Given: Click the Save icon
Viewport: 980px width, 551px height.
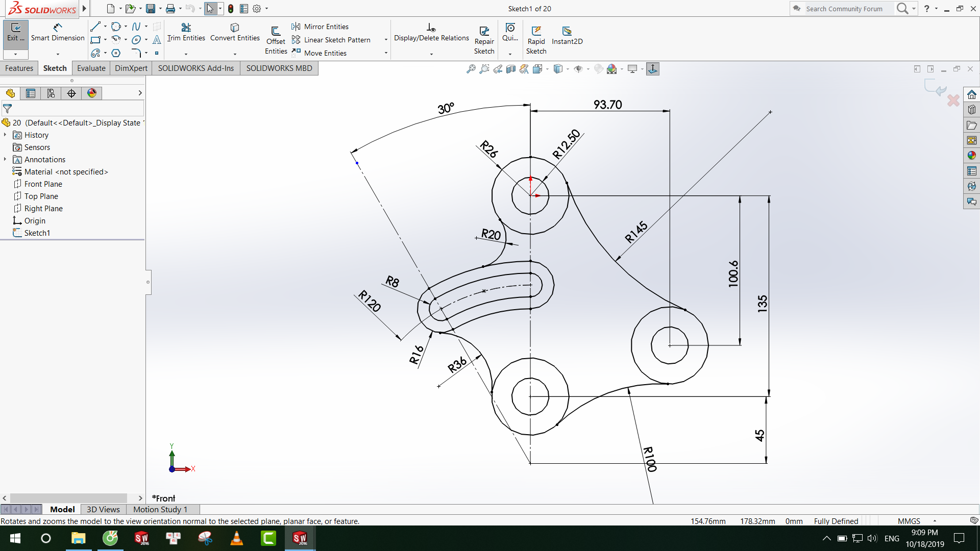Looking at the screenshot, I should (150, 9).
